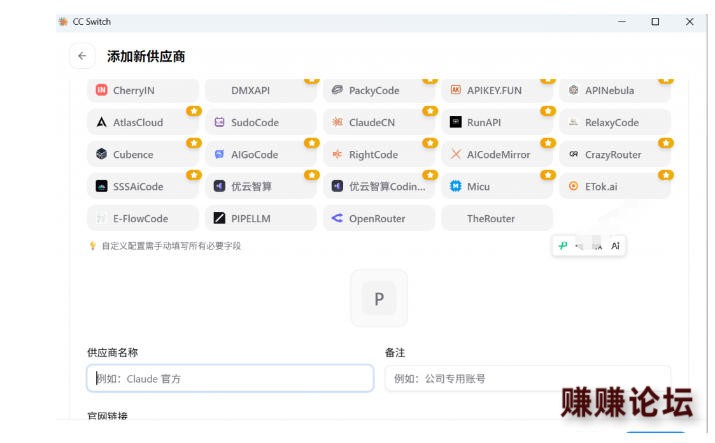Choose the PackyCode provider preset

(x=379, y=90)
